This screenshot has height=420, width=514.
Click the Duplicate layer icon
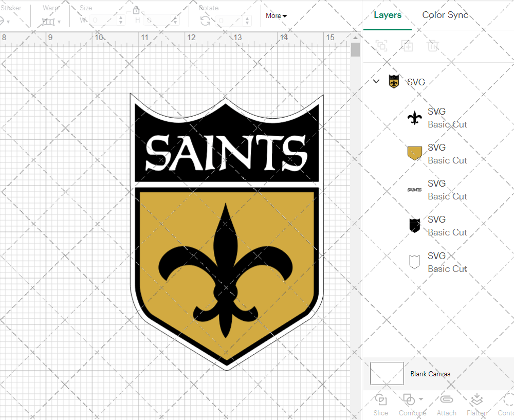(x=407, y=46)
